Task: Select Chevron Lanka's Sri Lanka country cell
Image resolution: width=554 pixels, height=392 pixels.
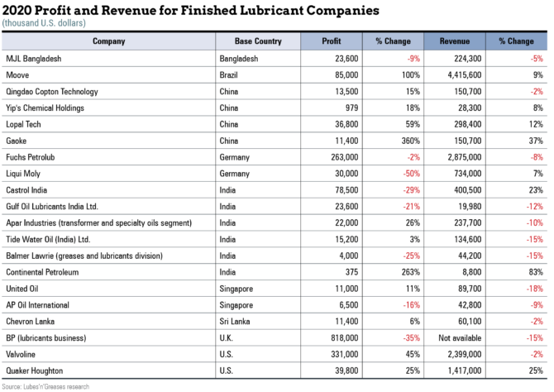Action: [237, 321]
